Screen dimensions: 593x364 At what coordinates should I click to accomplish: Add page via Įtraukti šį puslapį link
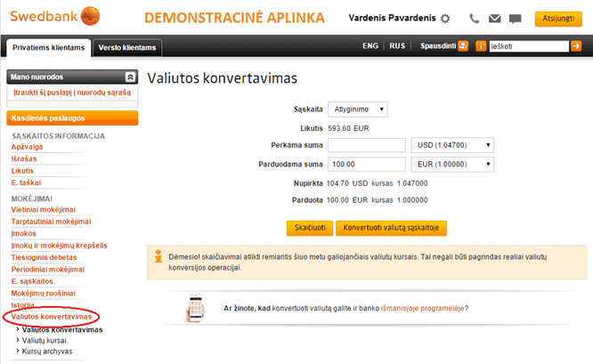click(x=72, y=93)
